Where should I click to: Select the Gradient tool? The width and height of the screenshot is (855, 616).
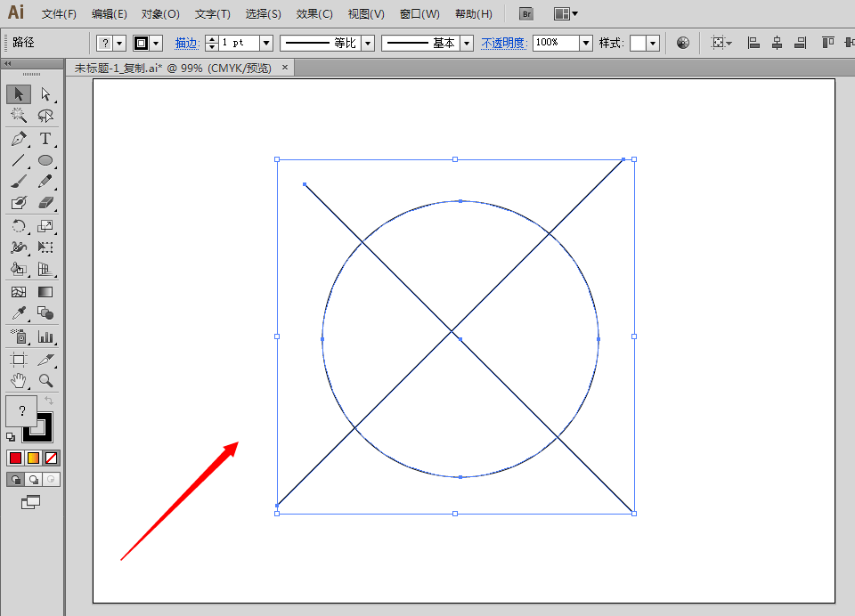coord(45,292)
